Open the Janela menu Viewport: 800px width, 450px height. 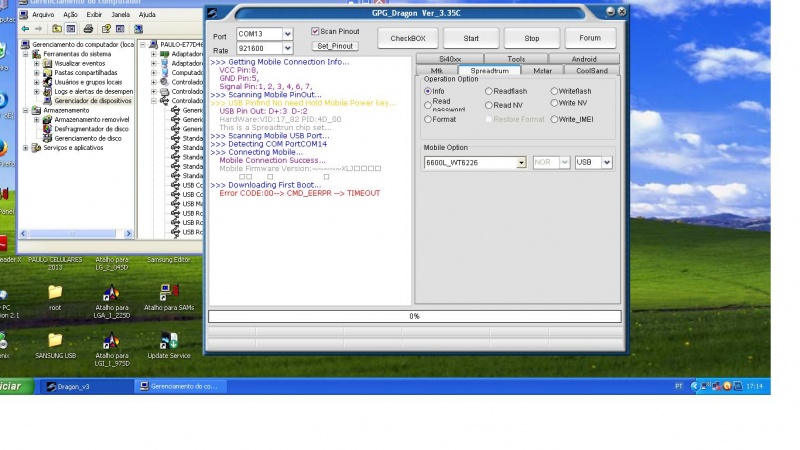coord(120,15)
